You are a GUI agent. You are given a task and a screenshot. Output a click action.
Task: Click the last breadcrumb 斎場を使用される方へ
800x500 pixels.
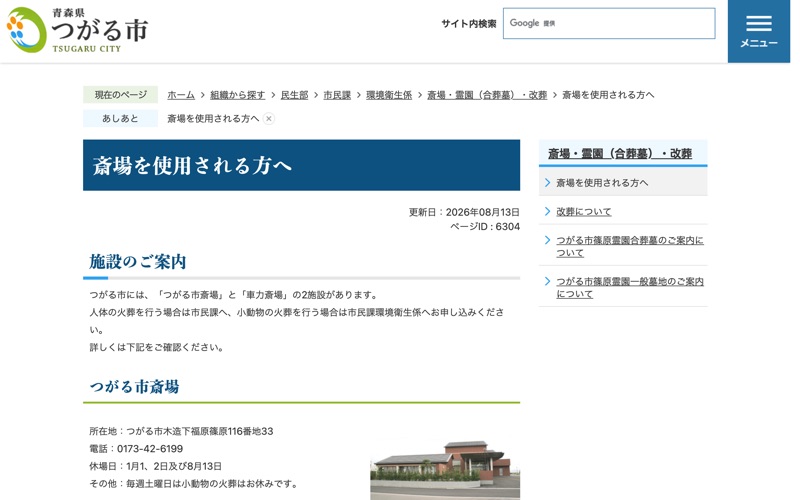[608, 95]
